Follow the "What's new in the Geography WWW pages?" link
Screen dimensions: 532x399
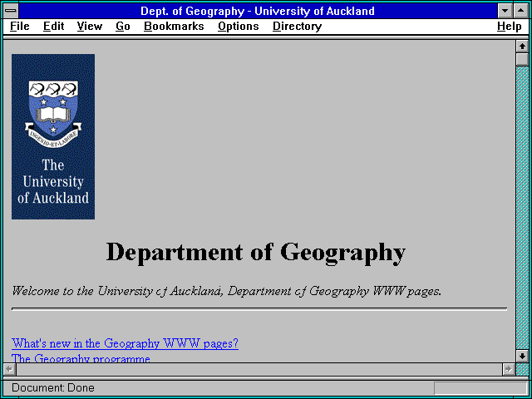[x=125, y=343]
